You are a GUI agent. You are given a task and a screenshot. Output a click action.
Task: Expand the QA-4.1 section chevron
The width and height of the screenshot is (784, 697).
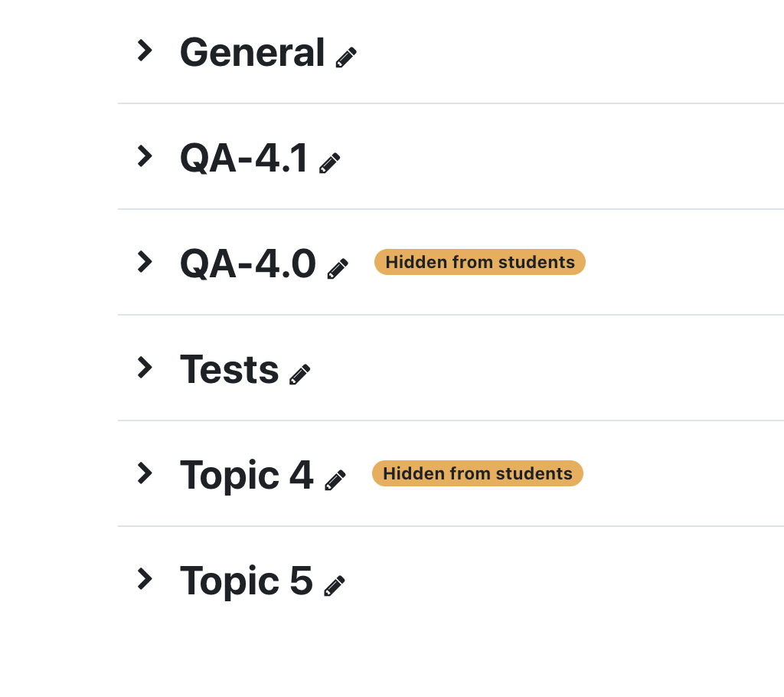[x=145, y=156]
